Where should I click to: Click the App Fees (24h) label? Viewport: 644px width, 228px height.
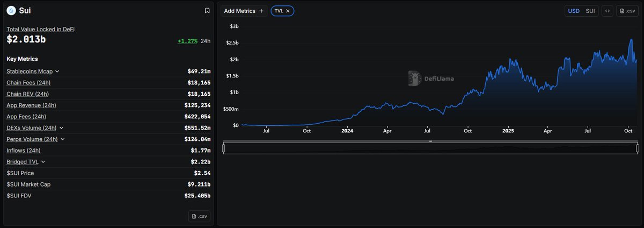coord(26,117)
